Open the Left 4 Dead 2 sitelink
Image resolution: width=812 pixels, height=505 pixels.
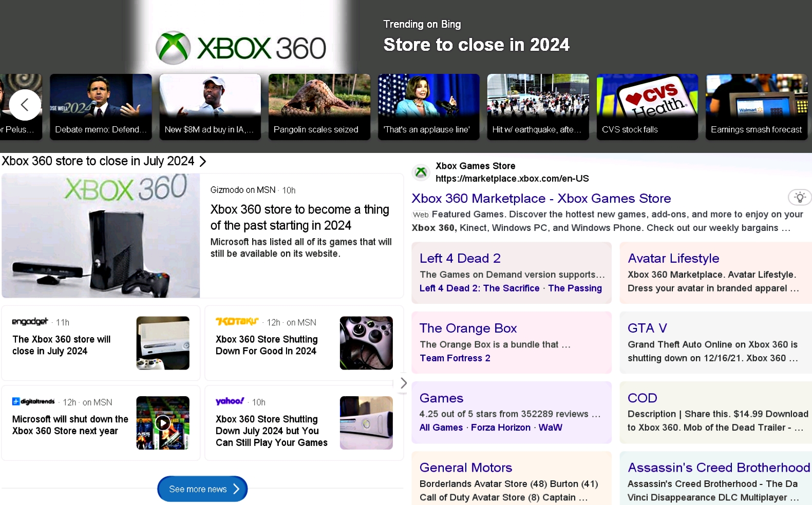[460, 258]
